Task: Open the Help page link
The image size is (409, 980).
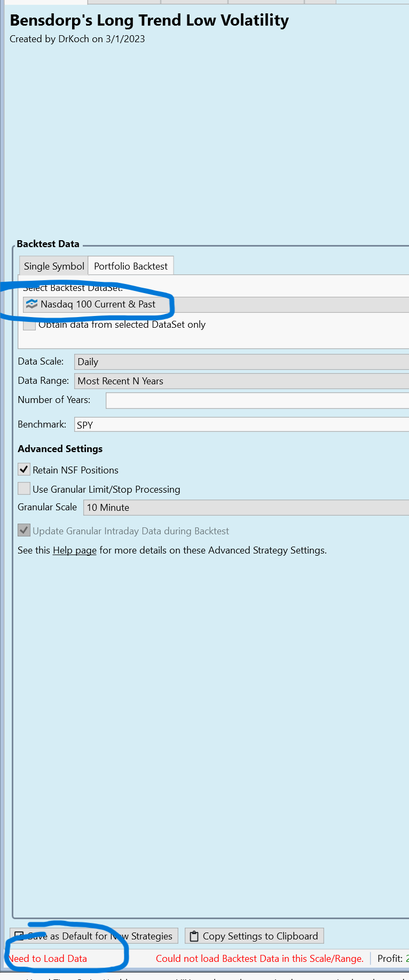Action: click(x=75, y=550)
